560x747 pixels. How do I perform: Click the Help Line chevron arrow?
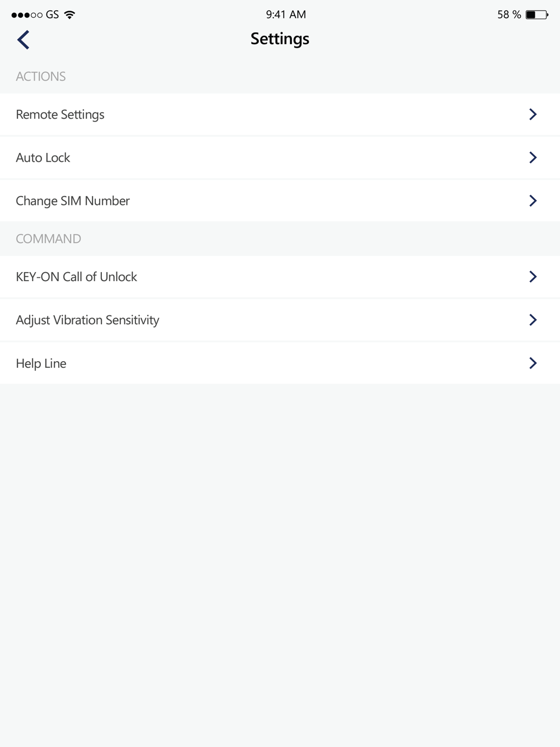(x=533, y=363)
